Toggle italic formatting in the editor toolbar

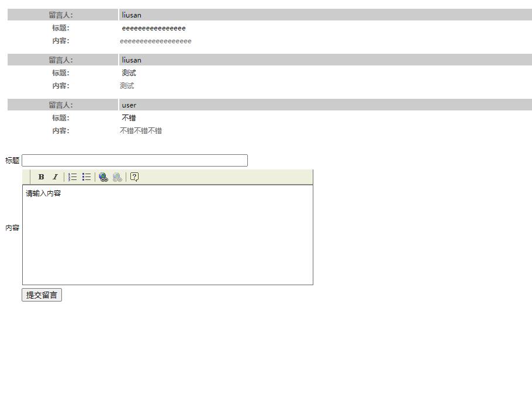point(55,176)
